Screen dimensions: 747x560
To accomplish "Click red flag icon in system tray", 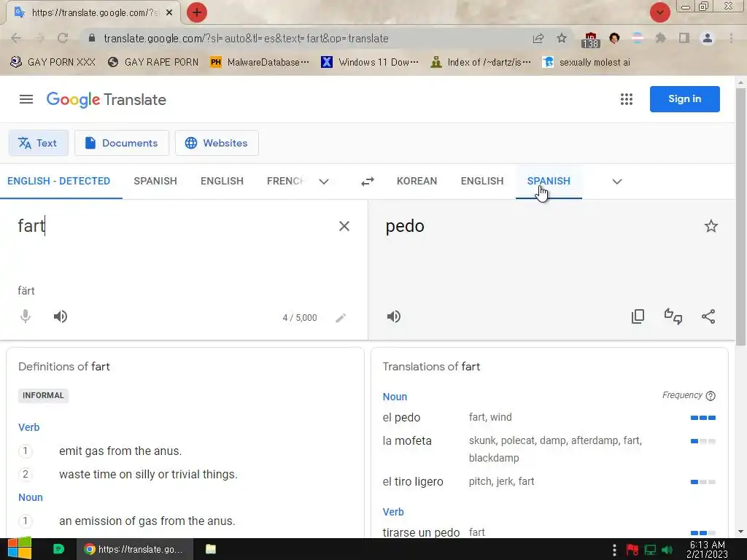I will [x=632, y=550].
